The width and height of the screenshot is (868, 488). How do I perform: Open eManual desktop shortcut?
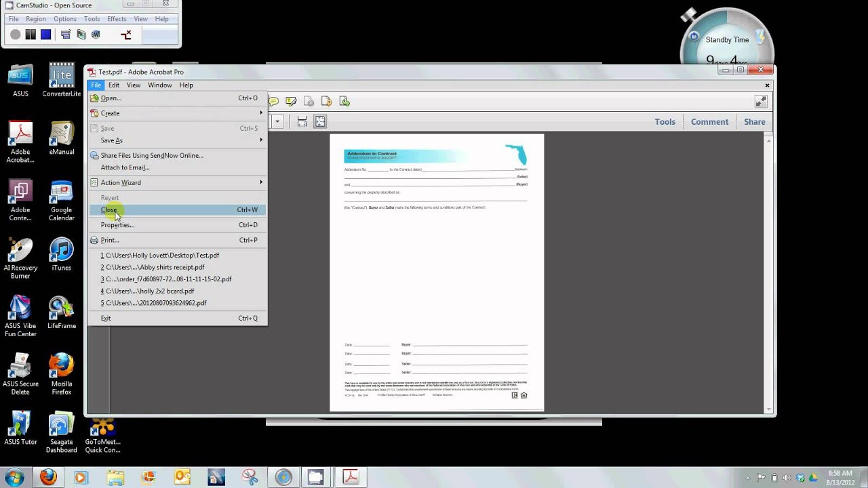(x=61, y=139)
